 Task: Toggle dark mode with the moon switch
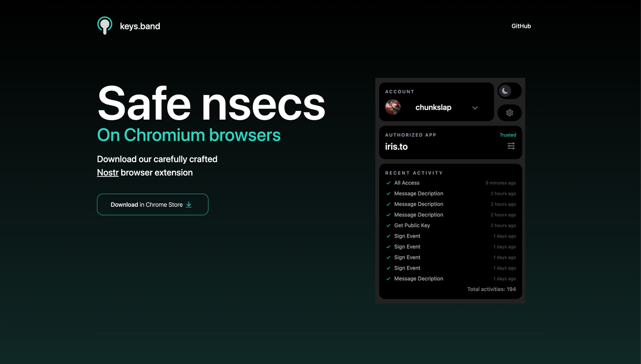[x=509, y=91]
